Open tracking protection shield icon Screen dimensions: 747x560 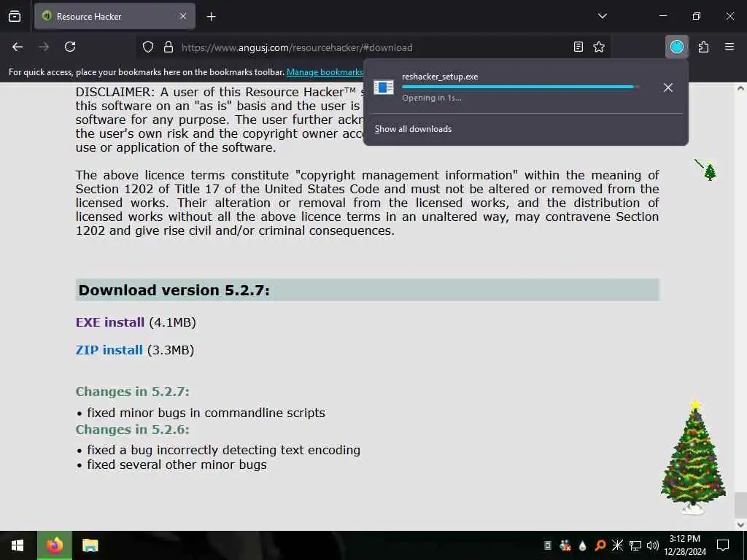coord(148,47)
